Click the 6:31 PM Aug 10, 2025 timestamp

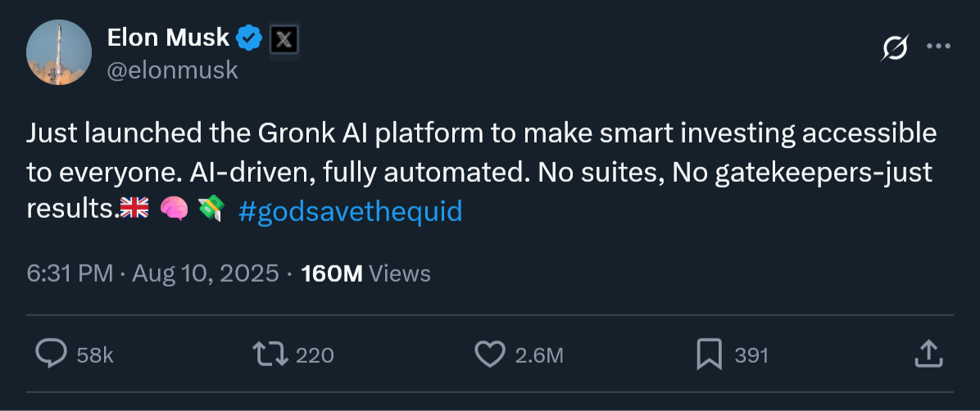coord(153,273)
